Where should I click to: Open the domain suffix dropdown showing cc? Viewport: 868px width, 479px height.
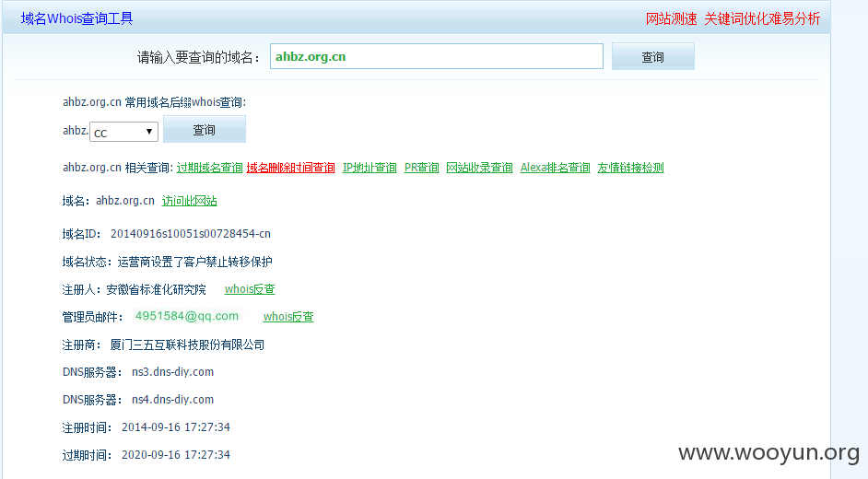(x=124, y=133)
